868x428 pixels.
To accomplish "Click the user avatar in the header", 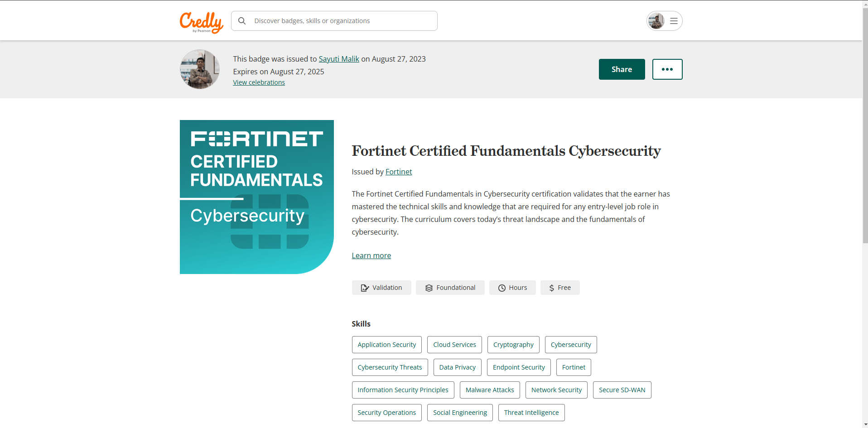I will tap(656, 21).
